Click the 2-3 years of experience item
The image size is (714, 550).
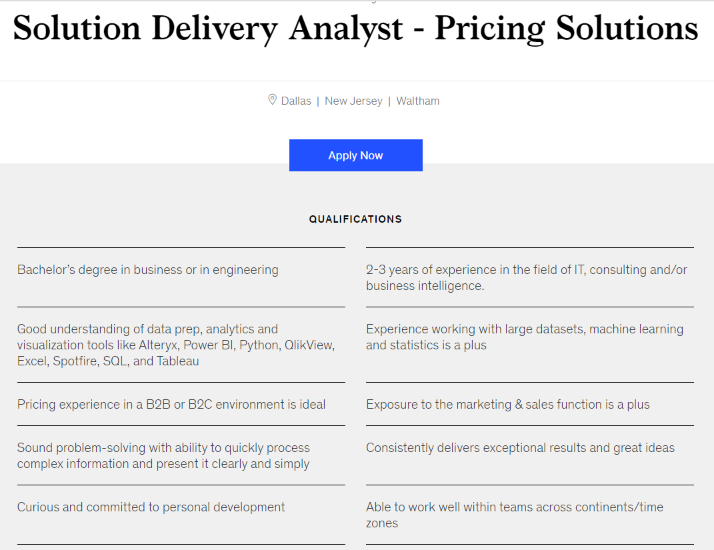point(526,277)
